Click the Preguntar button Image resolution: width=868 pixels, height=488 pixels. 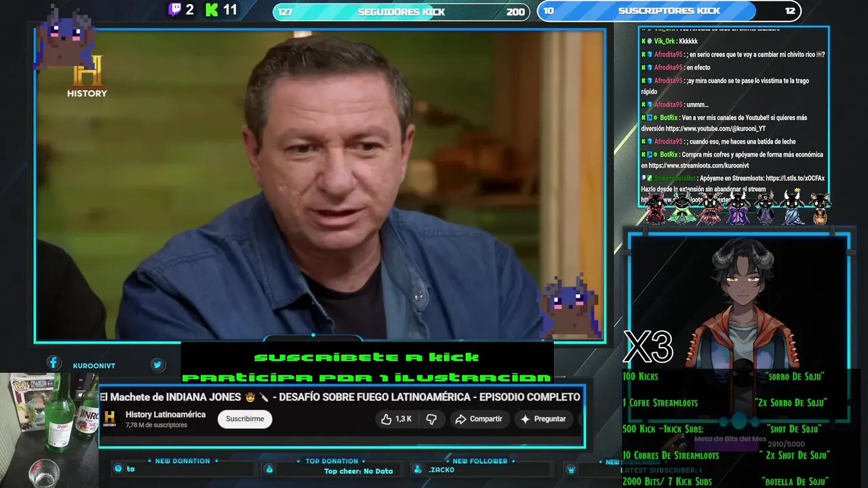(542, 419)
